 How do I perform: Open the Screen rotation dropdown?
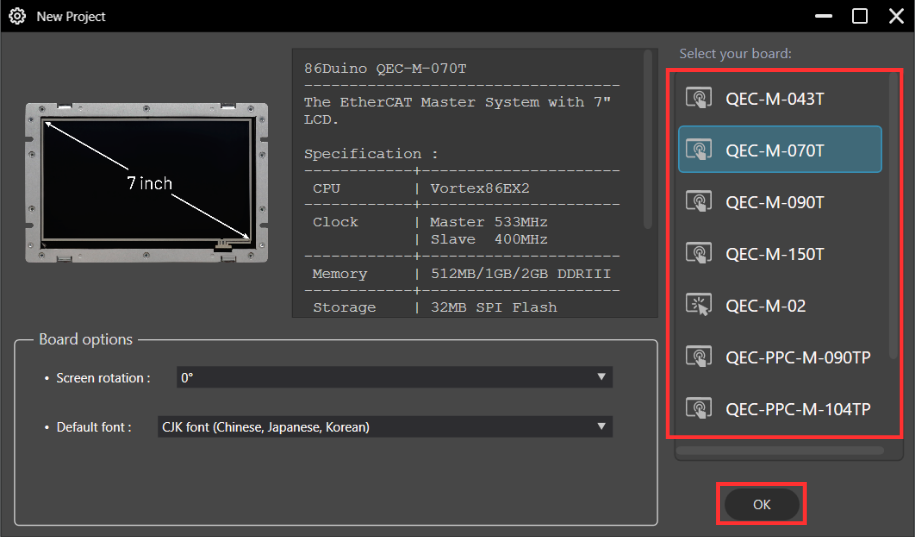coord(394,377)
